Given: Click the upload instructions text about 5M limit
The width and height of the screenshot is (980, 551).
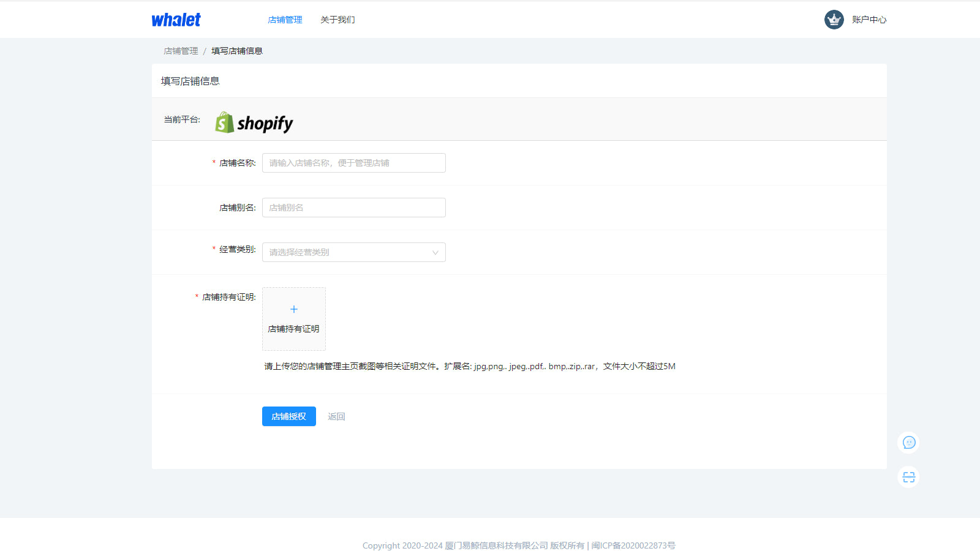Looking at the screenshot, I should 470,366.
